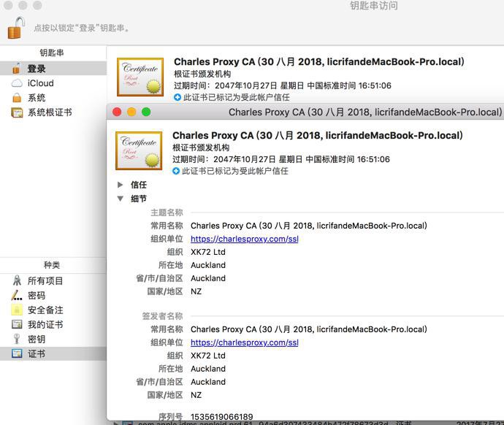Image resolution: width=504 pixels, height=425 pixels.
Task: Click the issuer 常用名称 Charles Proxy CA value
Action: click(x=309, y=329)
